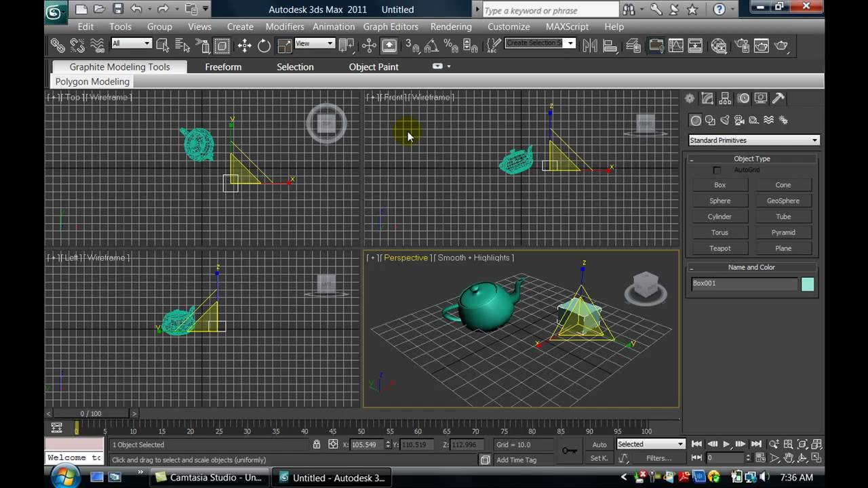Viewport: 868px width, 488px height.
Task: Click the Align tool icon
Action: coord(610,45)
